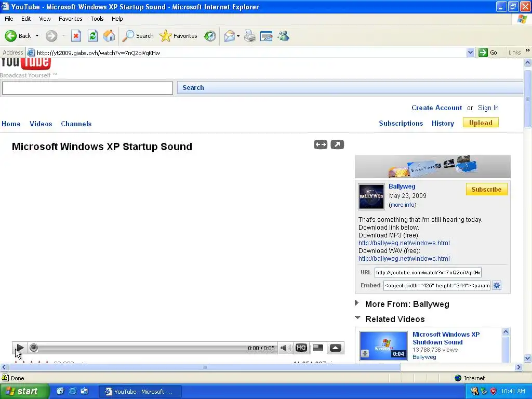Open the Windows XP Shutdown Sound thumbnail

coord(383,345)
